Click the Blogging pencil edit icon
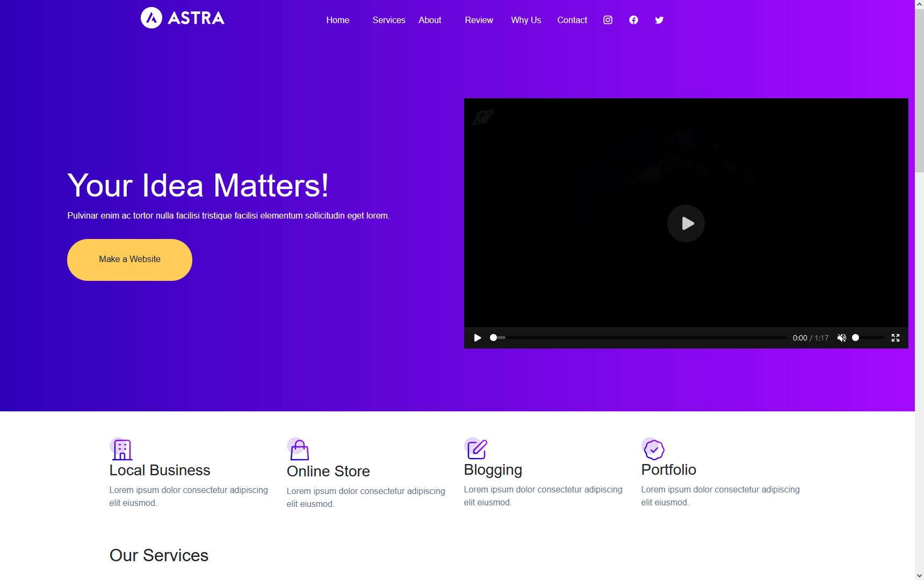The image size is (924, 580). [x=477, y=449]
